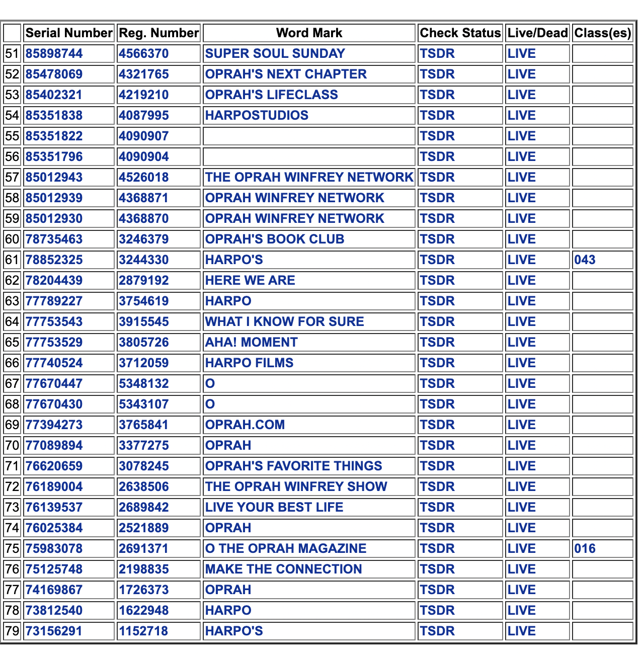644x655 pixels.
Task: Open registration number 3805726
Action: click(144, 343)
